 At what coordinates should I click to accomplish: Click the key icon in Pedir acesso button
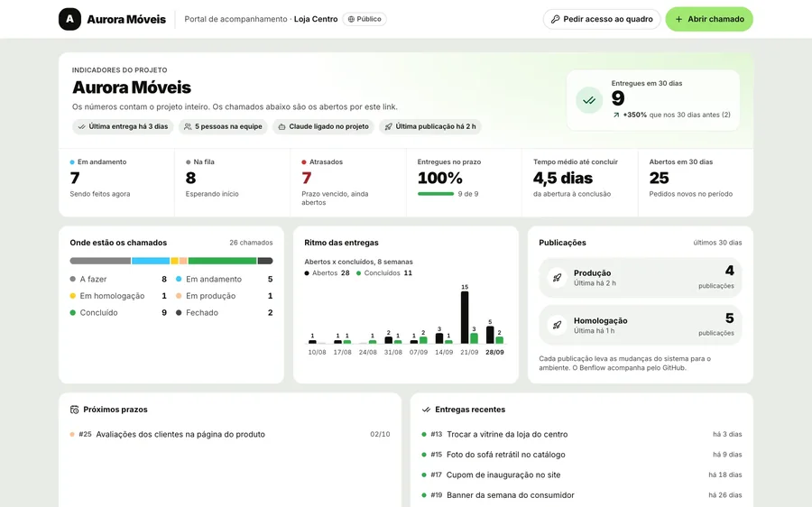(x=555, y=19)
